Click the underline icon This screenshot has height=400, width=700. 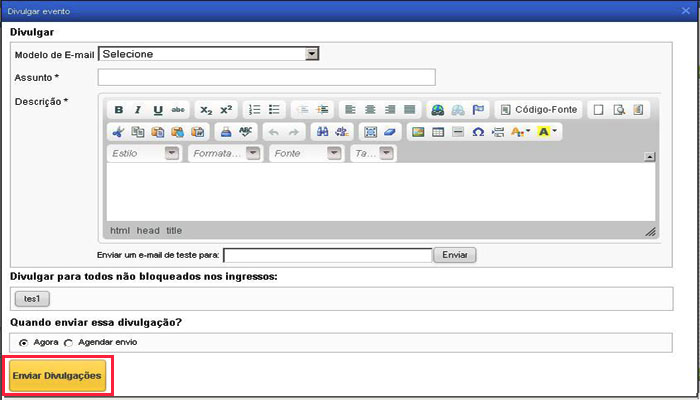pos(158,109)
